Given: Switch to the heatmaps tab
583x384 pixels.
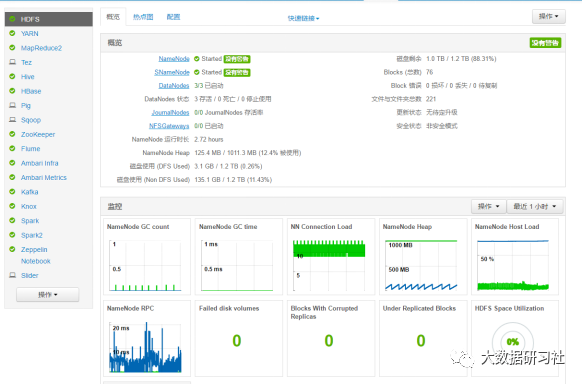Looking at the screenshot, I should pyautogui.click(x=143, y=17).
